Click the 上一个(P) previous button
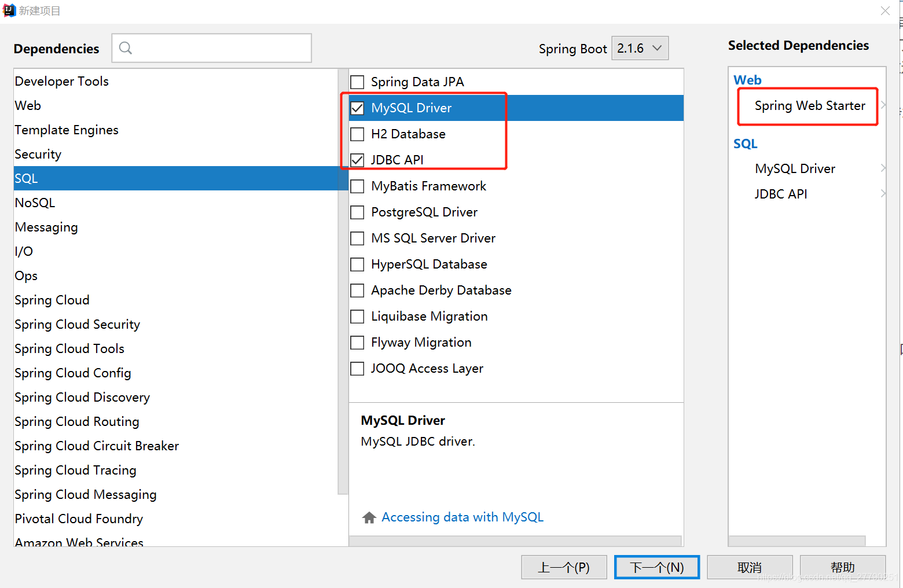The height and width of the screenshot is (588, 903). click(564, 567)
